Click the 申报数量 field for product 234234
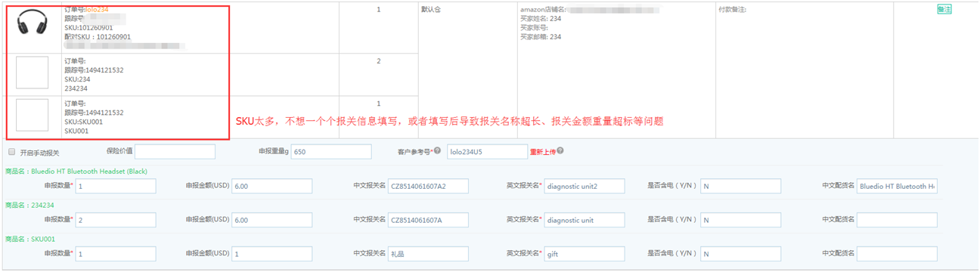This screenshot has width=980, height=272. pos(116,220)
